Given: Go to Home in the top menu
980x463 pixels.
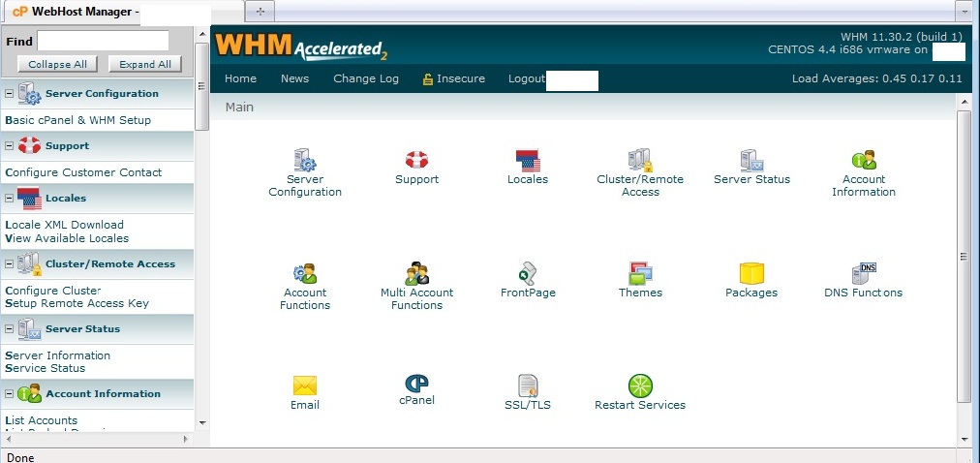Looking at the screenshot, I should 240,78.
